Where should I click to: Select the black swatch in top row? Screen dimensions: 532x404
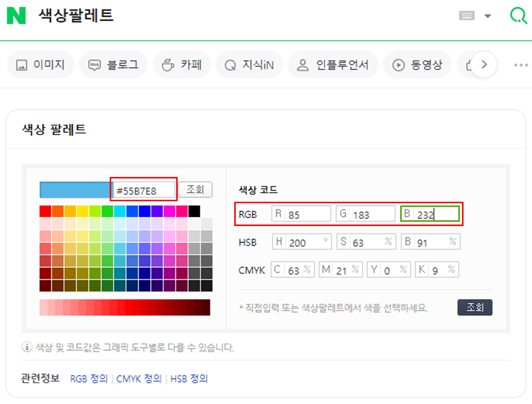click(x=194, y=211)
